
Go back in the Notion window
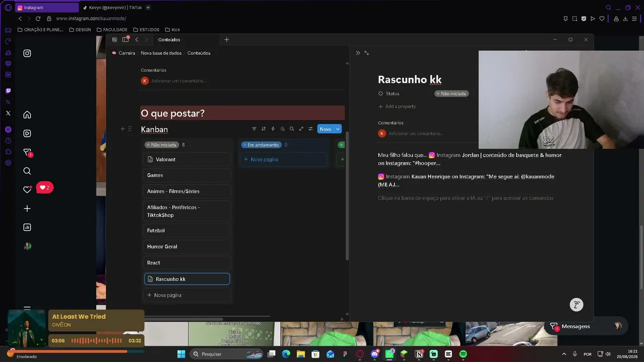click(137, 40)
